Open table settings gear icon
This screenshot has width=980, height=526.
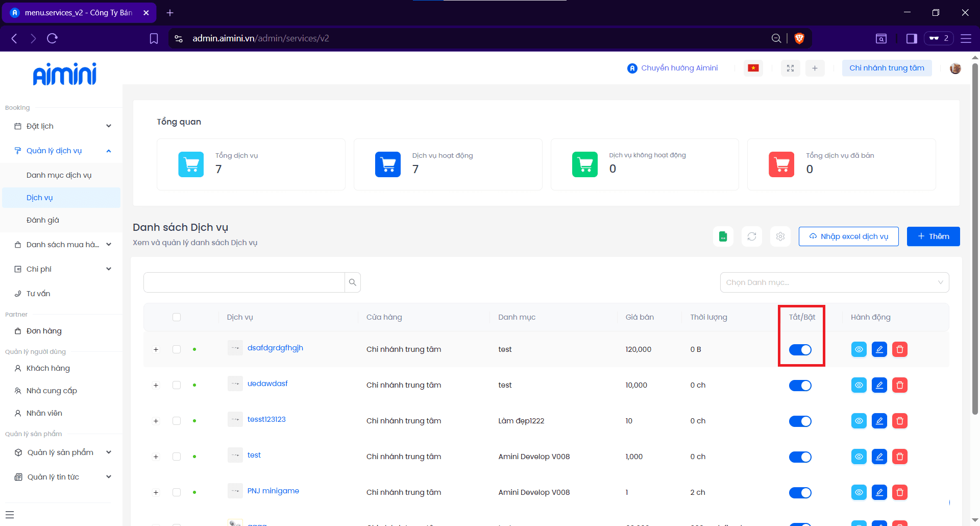[x=780, y=236]
